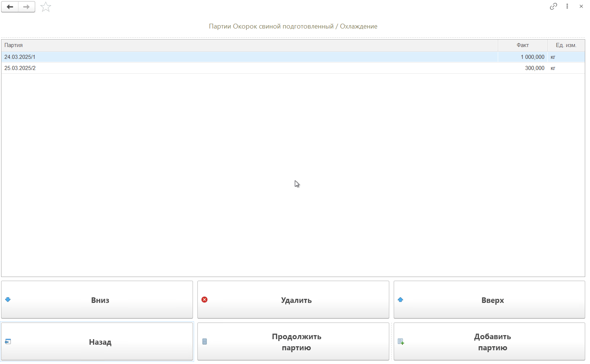This screenshot has height=364, width=590.
Task: Sort by the Партия column header
Action: coord(249,45)
